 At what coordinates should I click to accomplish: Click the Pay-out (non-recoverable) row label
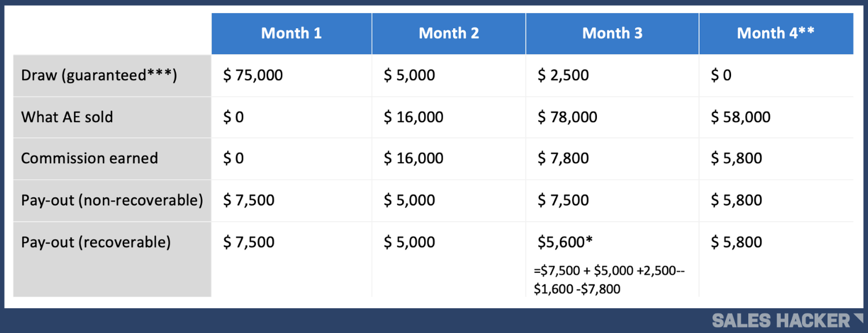pos(112,200)
